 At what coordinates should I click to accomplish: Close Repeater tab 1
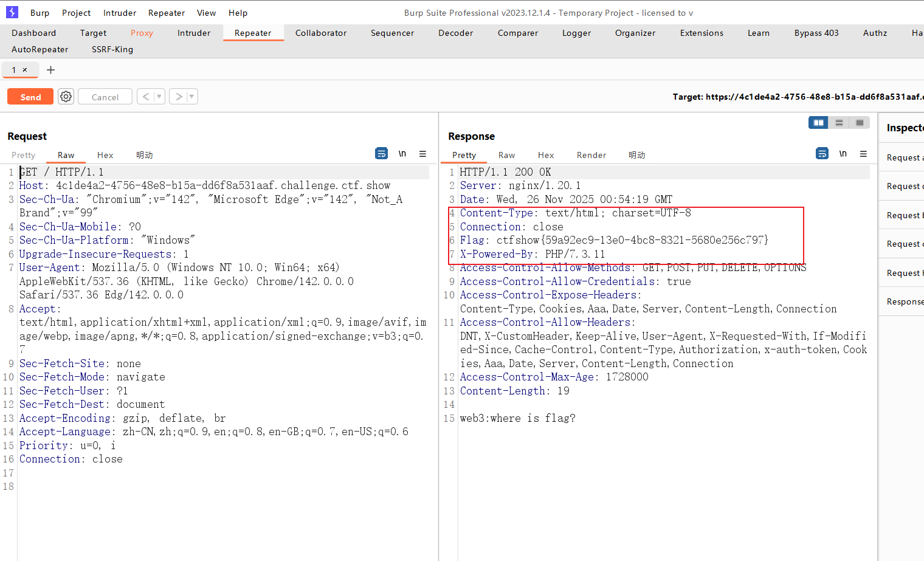(x=25, y=70)
